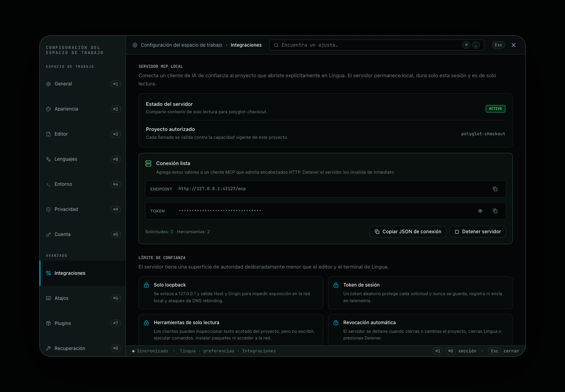This screenshot has width=565, height=392.
Task: Open the Atajos settings section
Action: 83,298
